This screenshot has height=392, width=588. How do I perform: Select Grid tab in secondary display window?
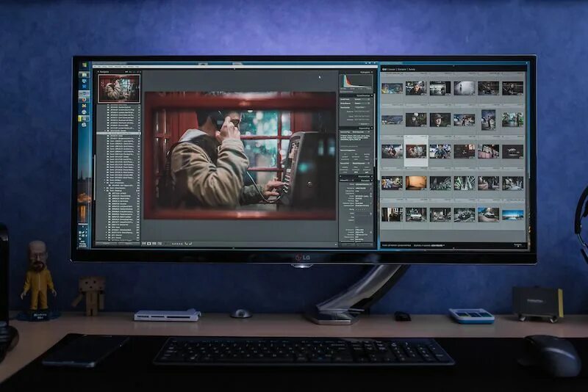[384, 69]
